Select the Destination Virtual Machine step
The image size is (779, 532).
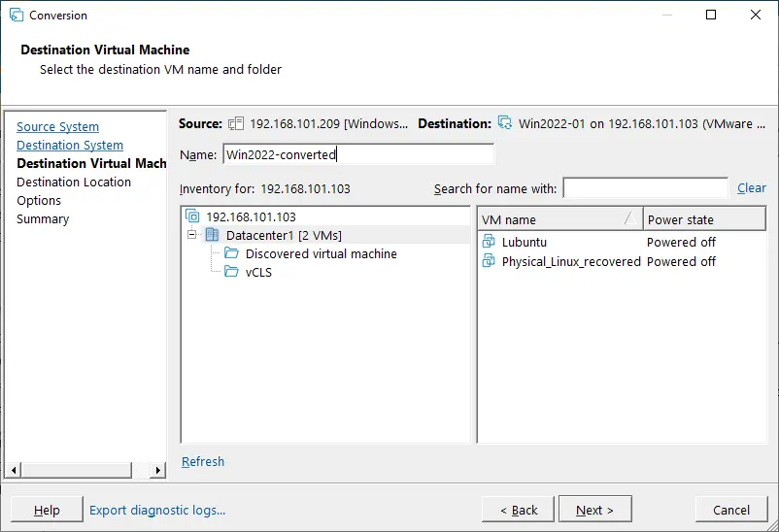coord(91,163)
